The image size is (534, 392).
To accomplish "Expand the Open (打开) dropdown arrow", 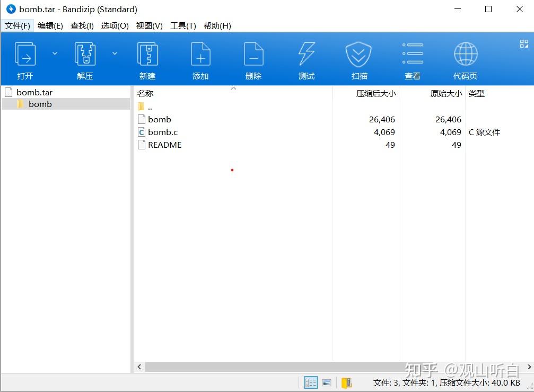I will [55, 54].
